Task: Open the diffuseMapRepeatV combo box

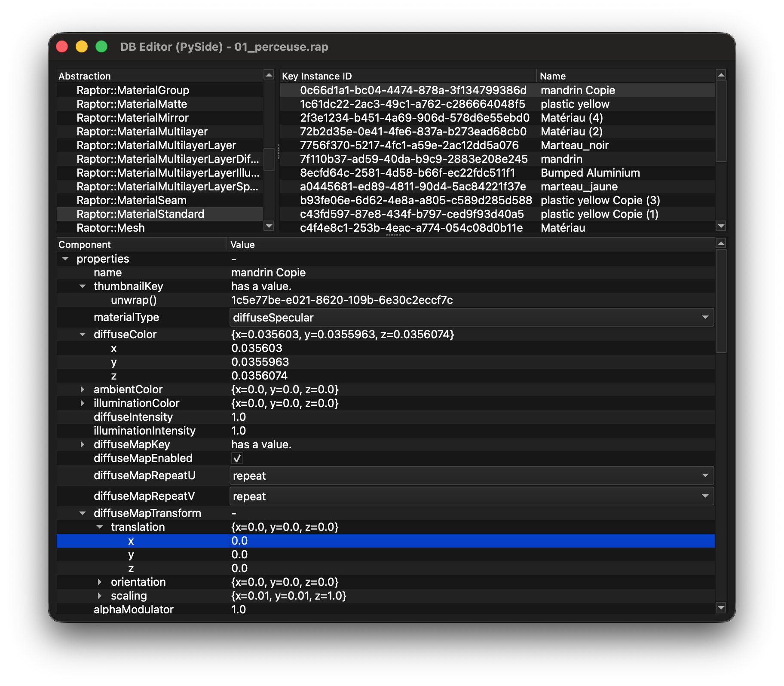Action: 472,496
